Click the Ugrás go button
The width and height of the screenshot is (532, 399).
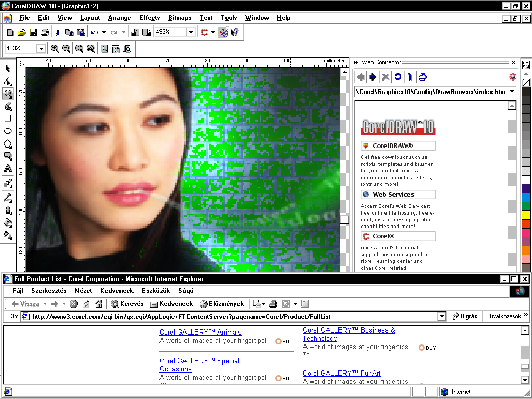[465, 316]
